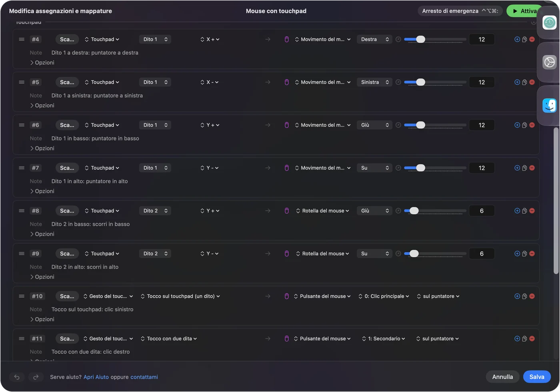The height and width of the screenshot is (392, 560).
Task: Remove the #11 two-finger tap mapping
Action: (x=532, y=338)
